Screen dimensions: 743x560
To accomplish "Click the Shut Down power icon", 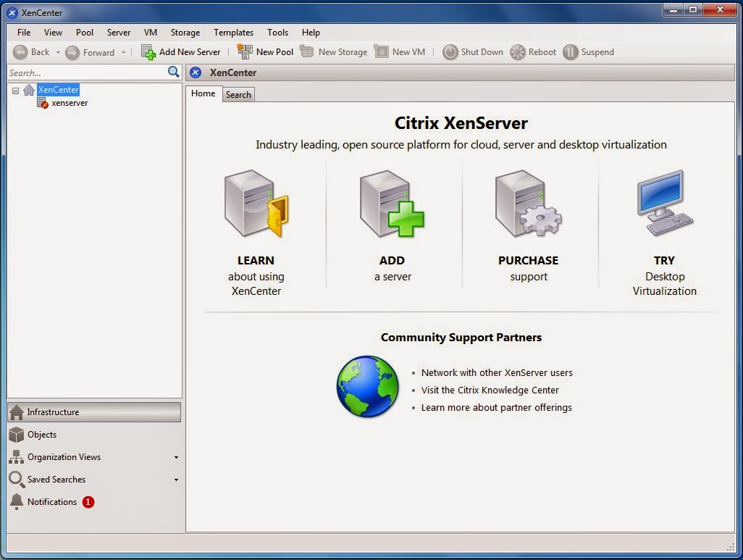I will coord(450,52).
